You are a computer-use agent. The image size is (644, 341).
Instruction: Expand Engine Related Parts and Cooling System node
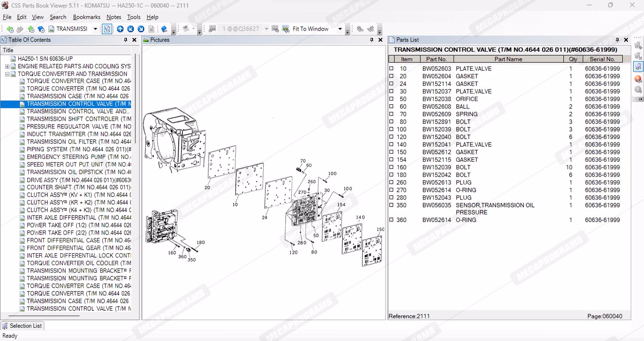pyautogui.click(x=7, y=67)
